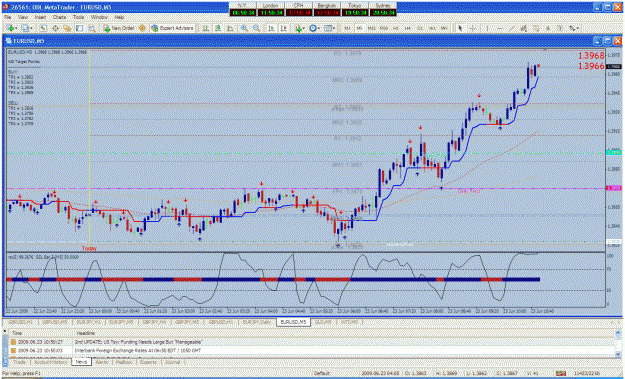Open the Insert menu

point(40,18)
